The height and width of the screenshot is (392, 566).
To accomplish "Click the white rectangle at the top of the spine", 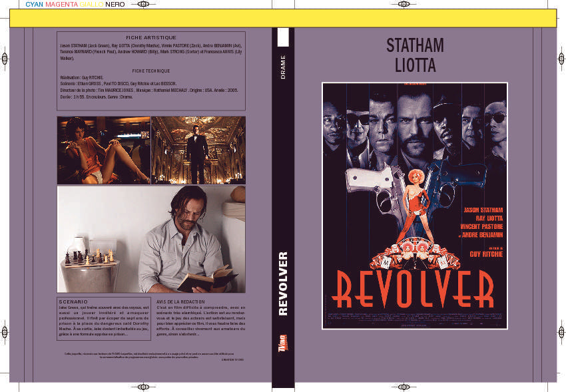I will pyautogui.click(x=283, y=37).
